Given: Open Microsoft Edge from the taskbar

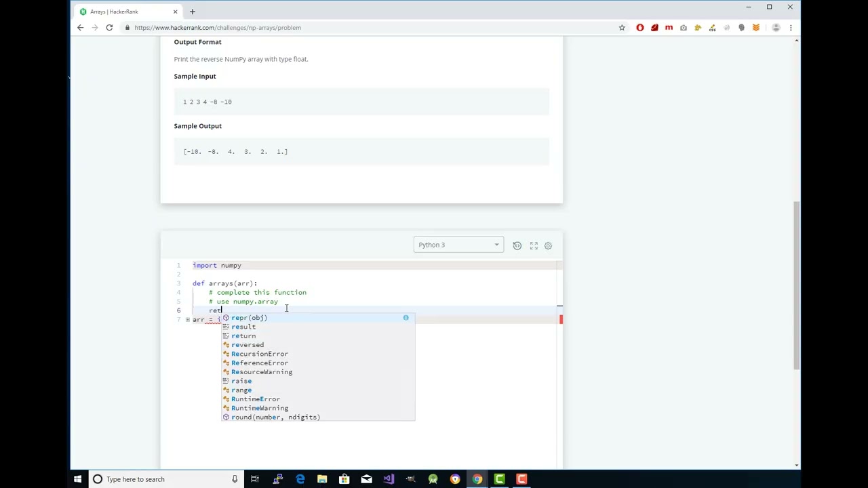Looking at the screenshot, I should pos(300,479).
